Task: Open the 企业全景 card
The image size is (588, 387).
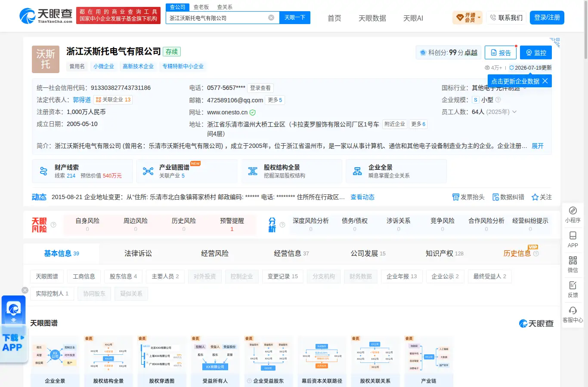Action: coord(396,171)
